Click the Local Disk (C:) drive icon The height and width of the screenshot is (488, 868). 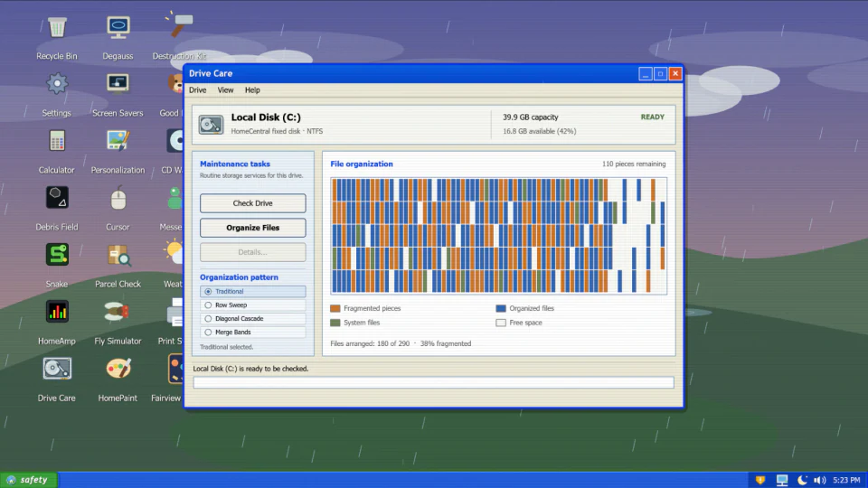click(211, 125)
